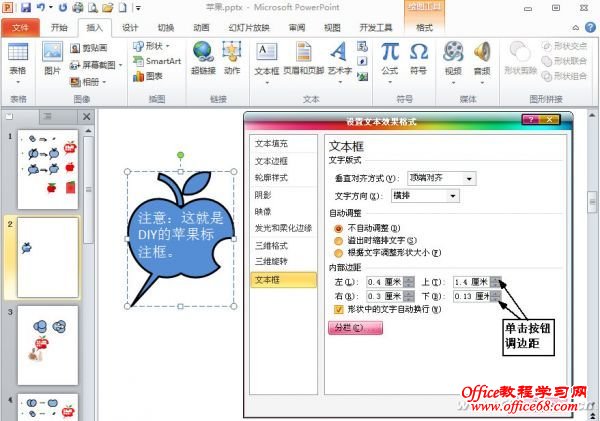Select 不自动调整 radio option
600x421 pixels.
click(338, 228)
